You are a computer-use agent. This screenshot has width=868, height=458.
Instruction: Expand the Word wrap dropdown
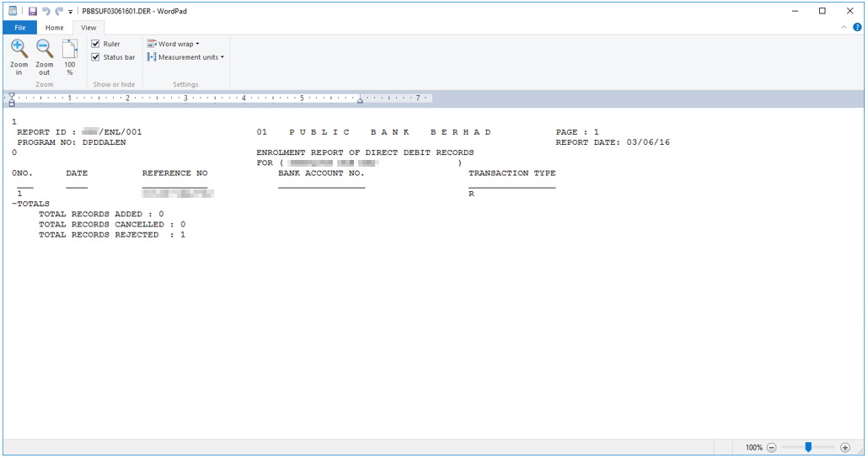(x=174, y=44)
